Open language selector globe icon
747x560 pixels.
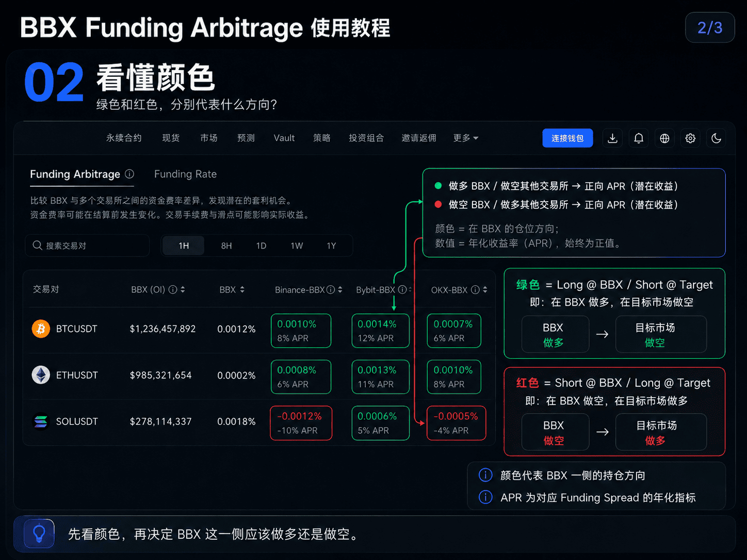coord(664,138)
